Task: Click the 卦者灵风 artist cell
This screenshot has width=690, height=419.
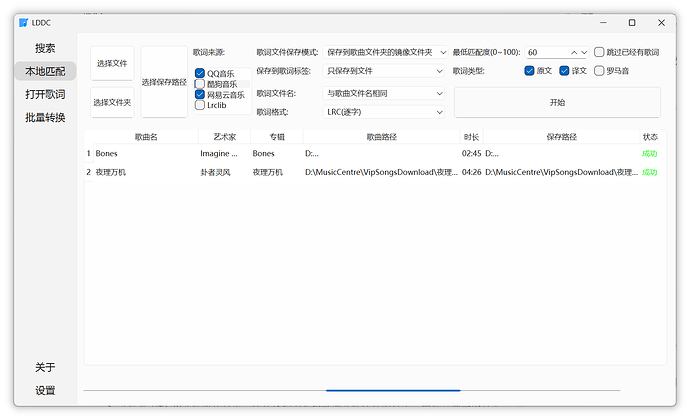Action: (224, 172)
